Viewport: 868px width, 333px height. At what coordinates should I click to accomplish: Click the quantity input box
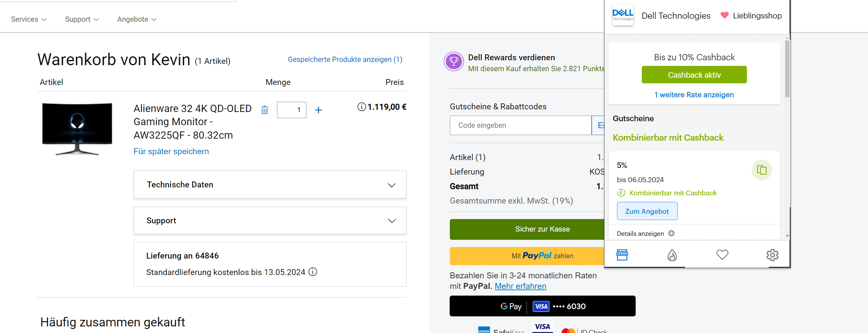(292, 110)
